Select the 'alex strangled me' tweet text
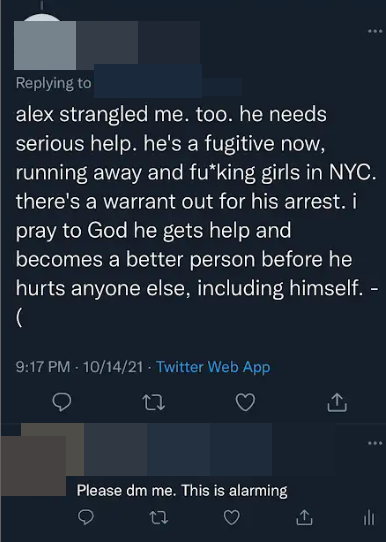Image resolution: width=386 pixels, height=542 pixels. 196,216
